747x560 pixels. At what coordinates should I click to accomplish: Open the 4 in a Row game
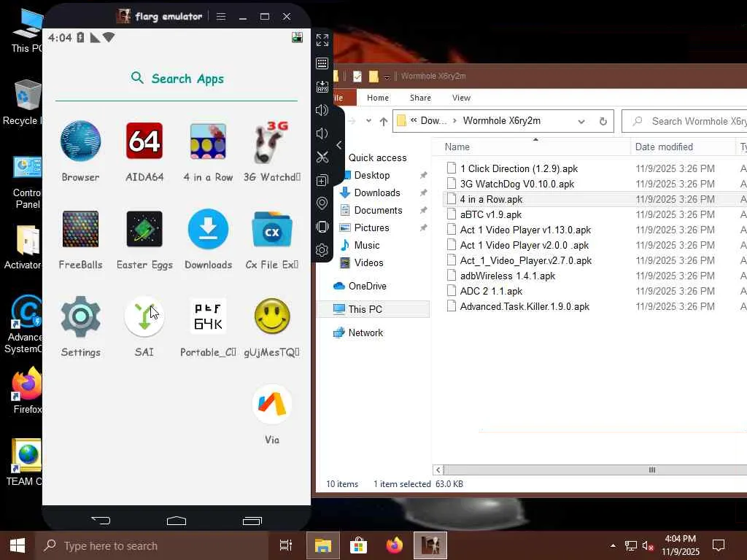pyautogui.click(x=208, y=141)
